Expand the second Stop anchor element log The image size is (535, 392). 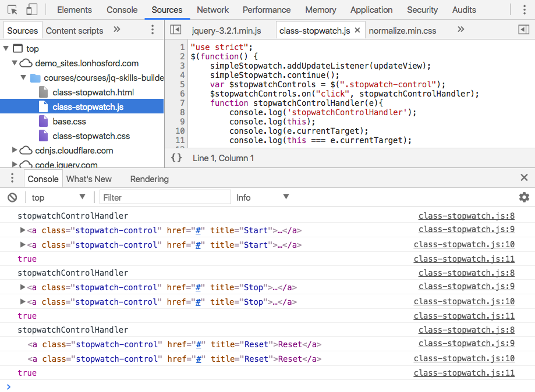23,301
